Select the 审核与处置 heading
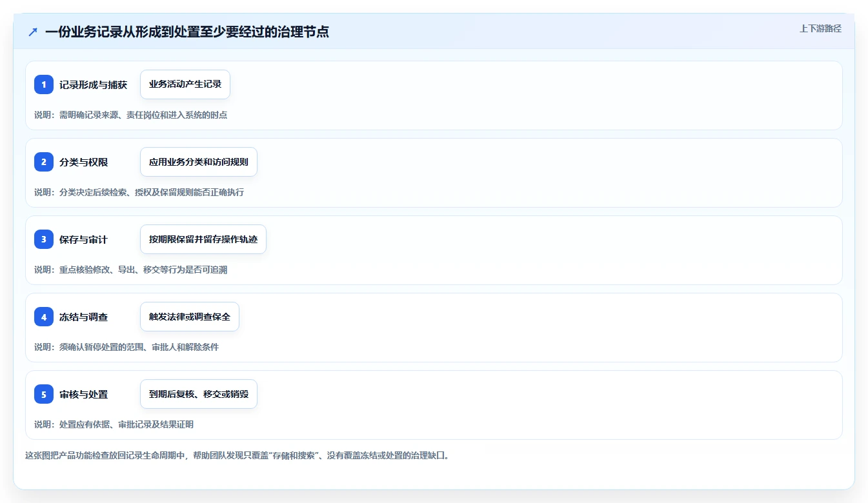Image resolution: width=868 pixels, height=503 pixels. 83,394
